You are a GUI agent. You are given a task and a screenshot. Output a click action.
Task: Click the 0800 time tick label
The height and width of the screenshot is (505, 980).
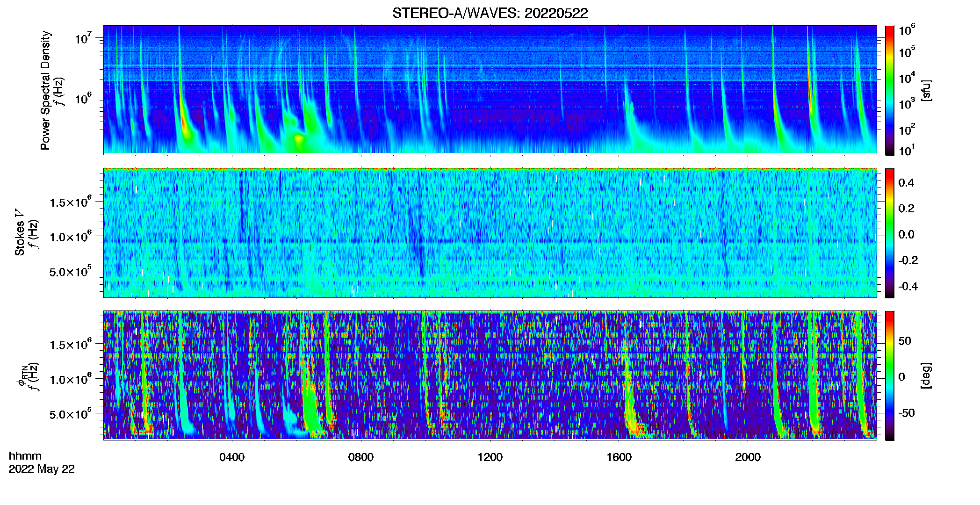pyautogui.click(x=361, y=457)
